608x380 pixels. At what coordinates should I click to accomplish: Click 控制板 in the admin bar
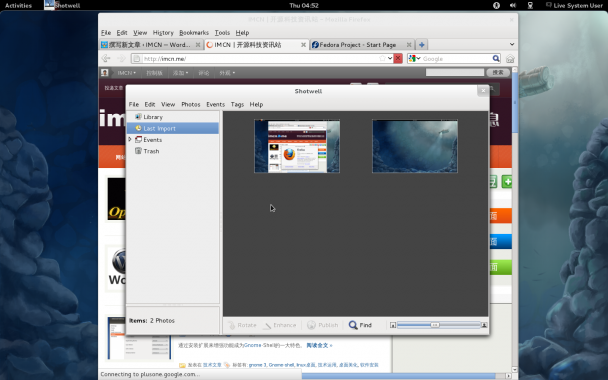tap(154, 73)
